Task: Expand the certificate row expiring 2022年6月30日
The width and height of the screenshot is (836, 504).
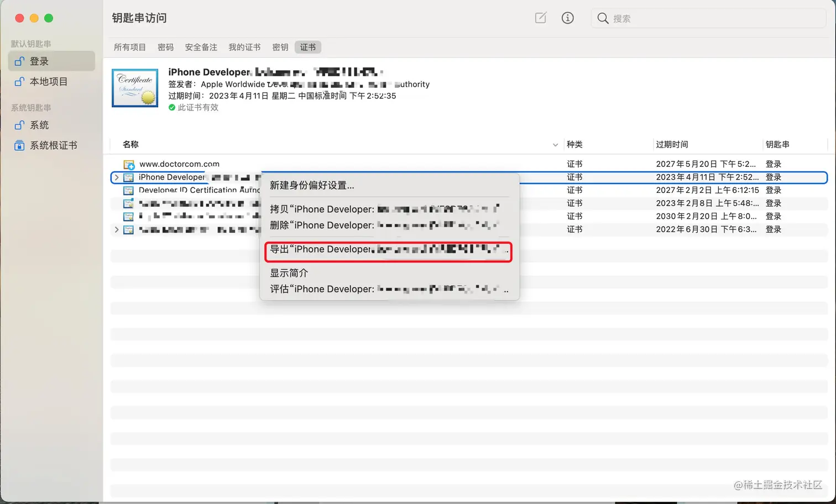Action: 116,229
